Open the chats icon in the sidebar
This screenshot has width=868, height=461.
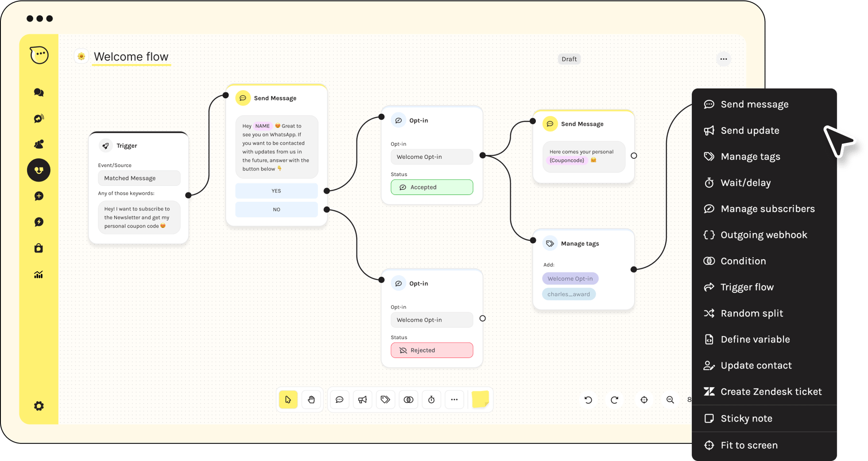point(39,92)
